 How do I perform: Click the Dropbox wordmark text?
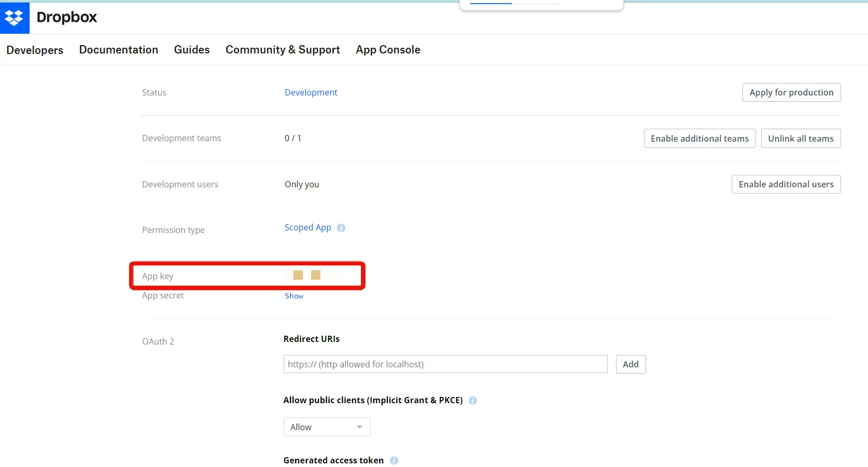pyautogui.click(x=67, y=17)
